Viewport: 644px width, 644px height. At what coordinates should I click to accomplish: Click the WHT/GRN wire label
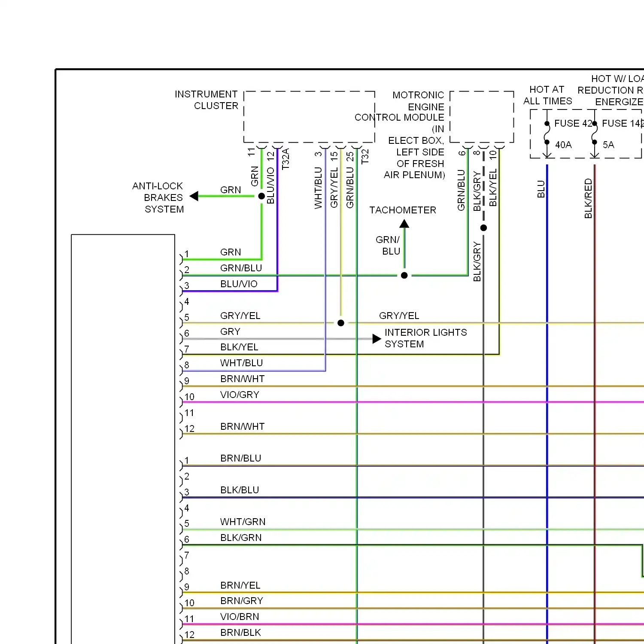243,522
